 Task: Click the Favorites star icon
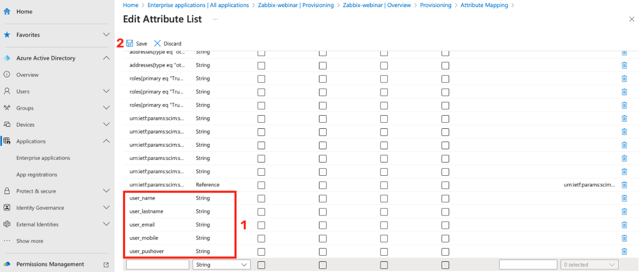(x=7, y=35)
